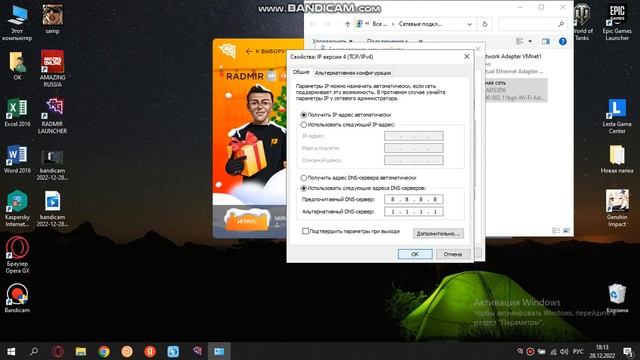Switch to 'Альтернативная конфигурация' tab

[353, 73]
